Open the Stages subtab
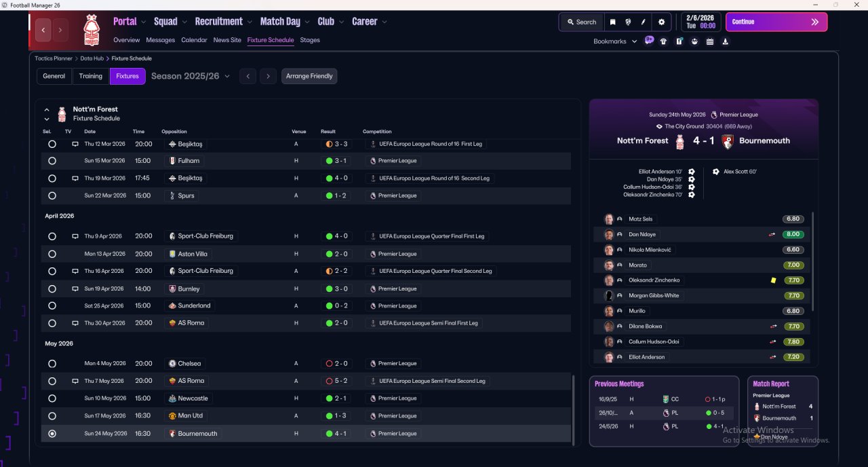868x467 pixels. (x=310, y=40)
